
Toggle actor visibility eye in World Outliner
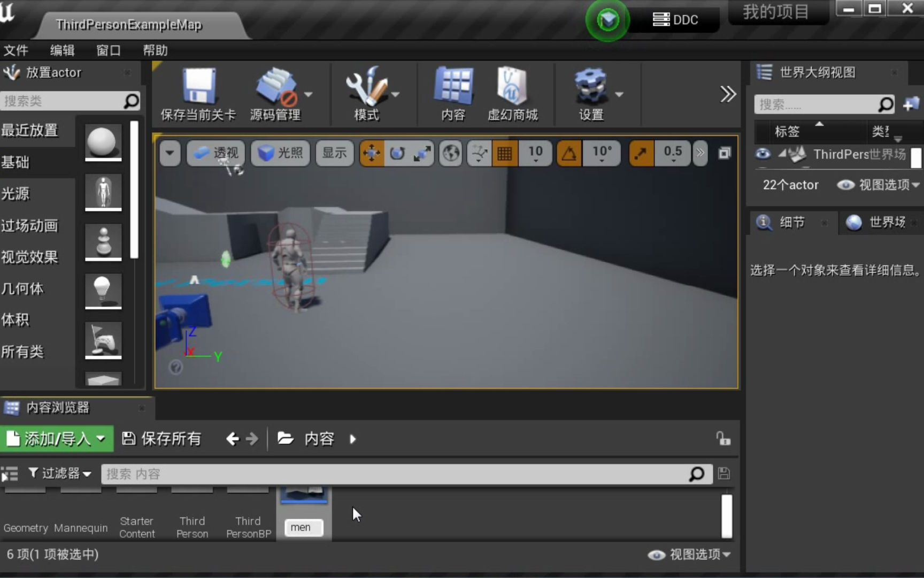(x=761, y=154)
